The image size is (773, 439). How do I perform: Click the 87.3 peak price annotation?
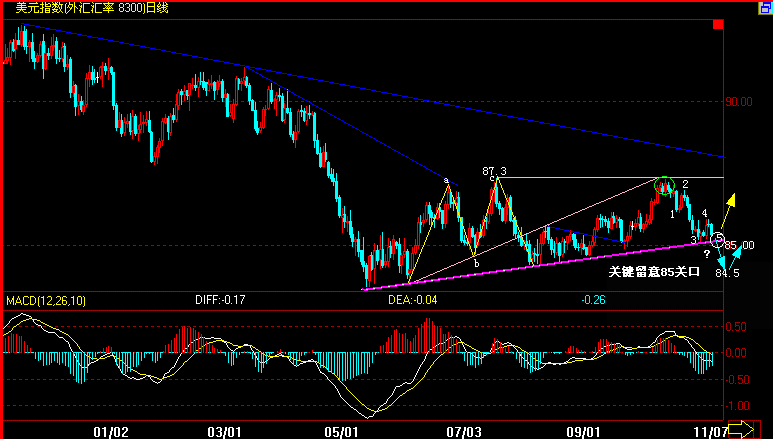click(494, 171)
